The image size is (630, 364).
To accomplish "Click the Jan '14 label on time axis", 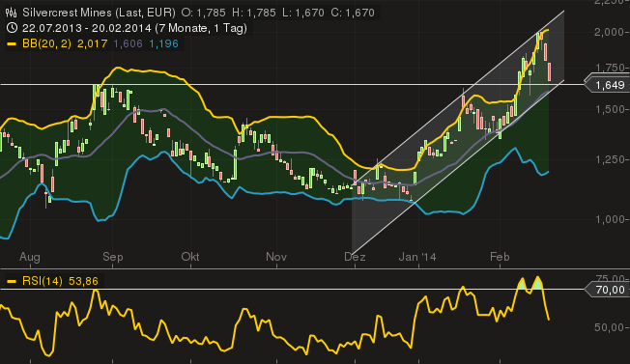I will click(x=417, y=257).
